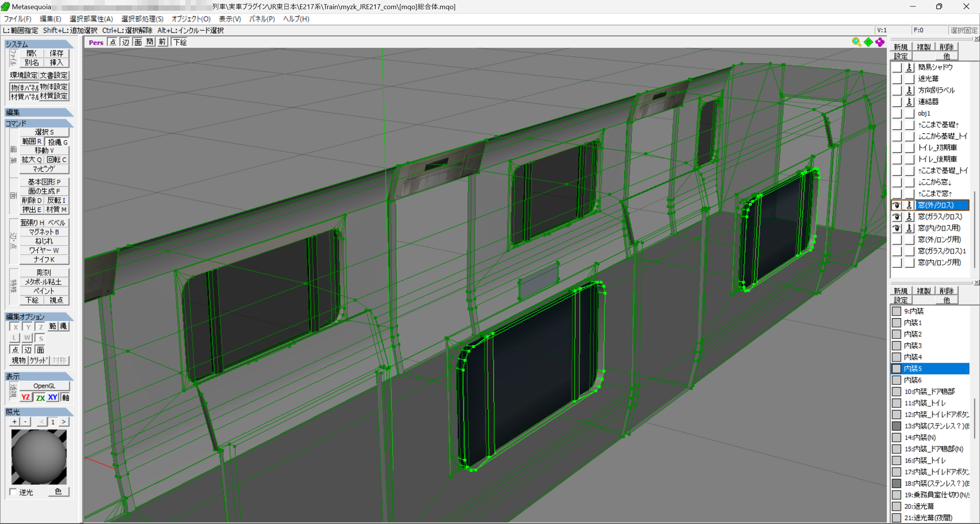Toggle the 軸 axis display button

[x=66, y=397]
